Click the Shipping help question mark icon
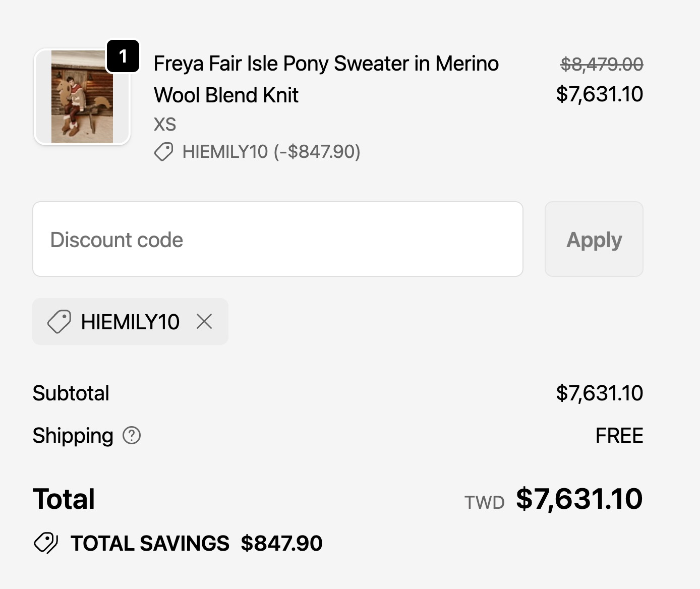This screenshot has width=700, height=589. tap(132, 435)
